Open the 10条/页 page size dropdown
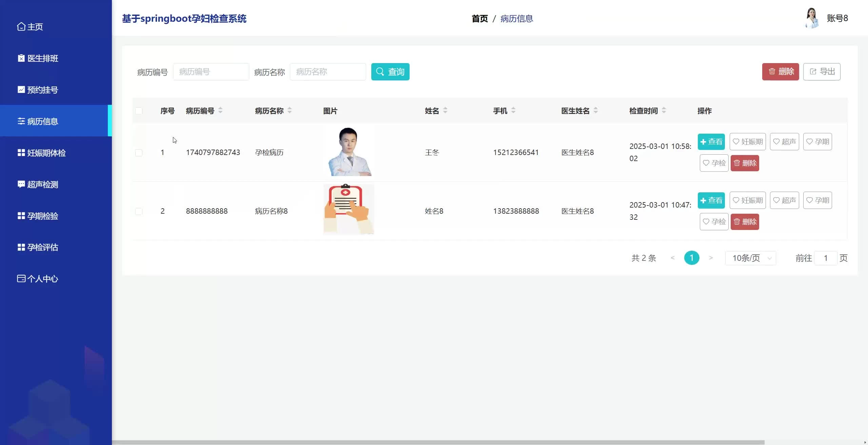 pos(750,258)
